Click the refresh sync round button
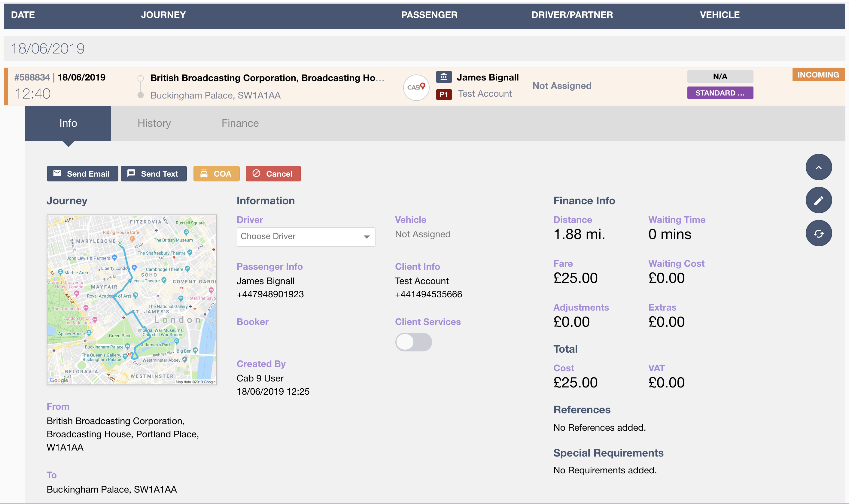This screenshot has width=849, height=504. 818,233
